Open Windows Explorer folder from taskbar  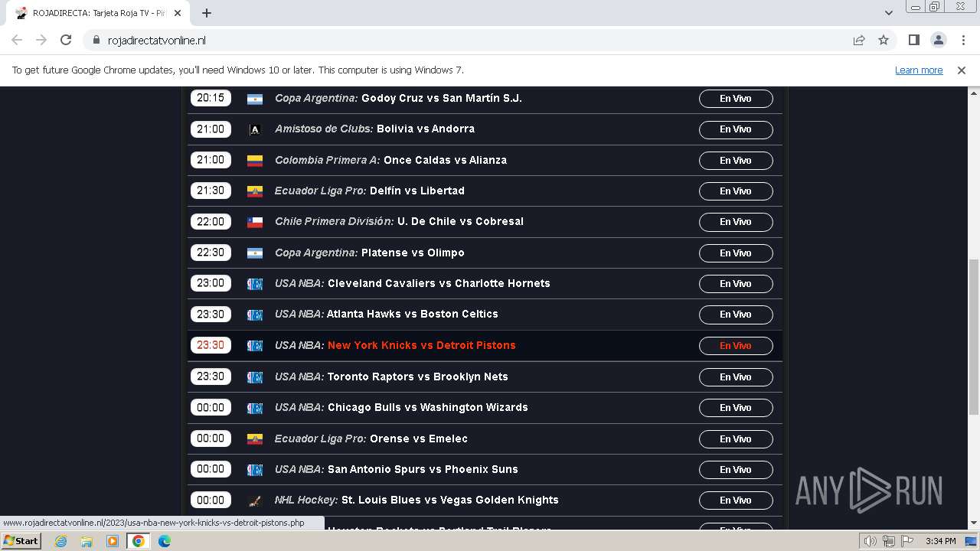coord(87,541)
